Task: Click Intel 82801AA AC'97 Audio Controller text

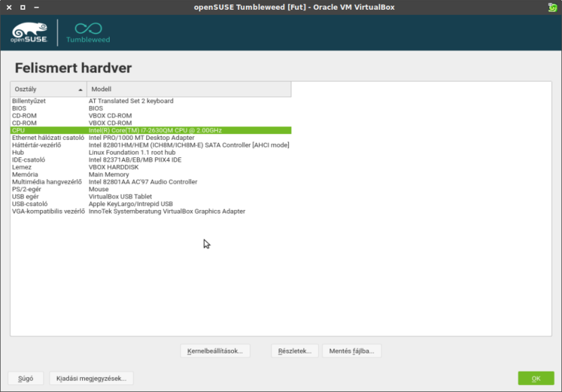Action: coord(143,182)
